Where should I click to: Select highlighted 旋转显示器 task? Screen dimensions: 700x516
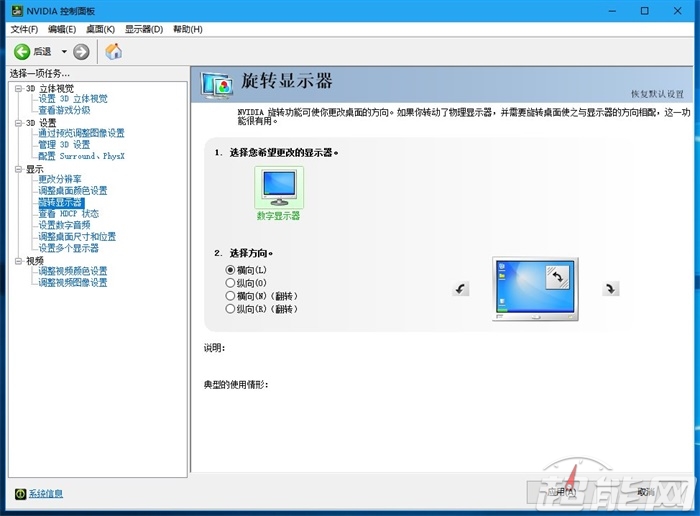(x=61, y=203)
